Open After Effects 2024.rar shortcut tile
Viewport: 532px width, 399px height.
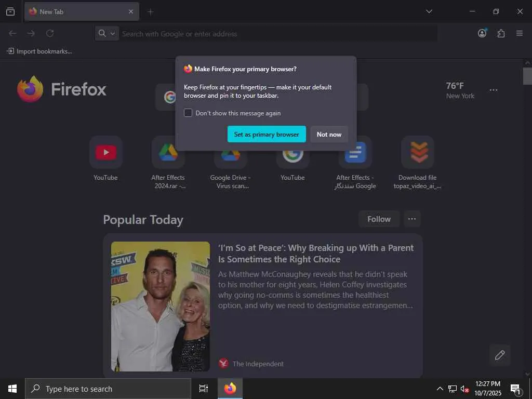pyautogui.click(x=168, y=163)
